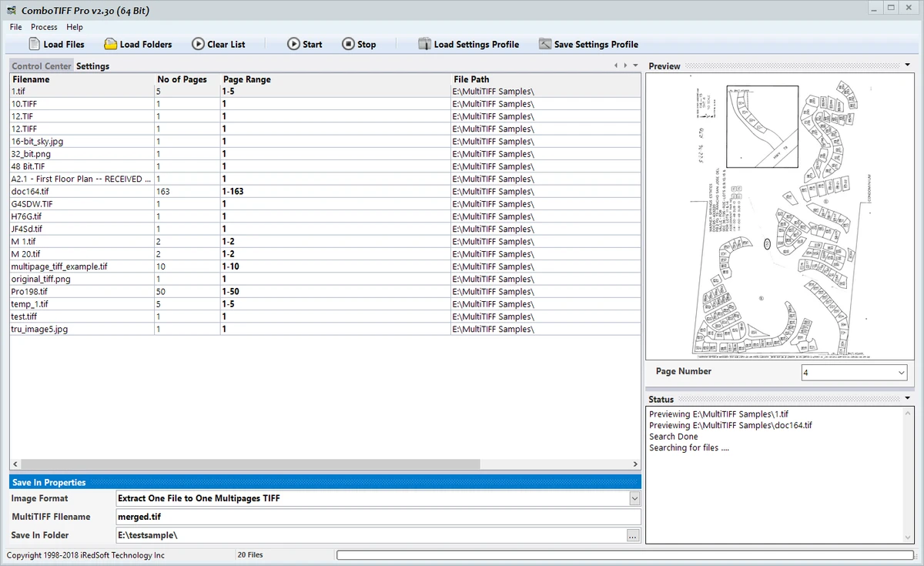Switch to the Settings tab
This screenshot has height=566, width=924.
point(92,66)
